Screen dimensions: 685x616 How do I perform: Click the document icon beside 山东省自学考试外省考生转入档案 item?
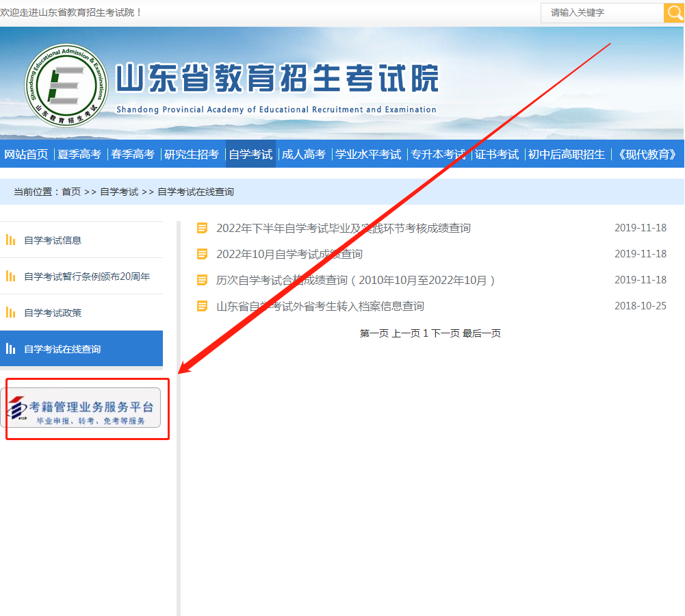(202, 306)
